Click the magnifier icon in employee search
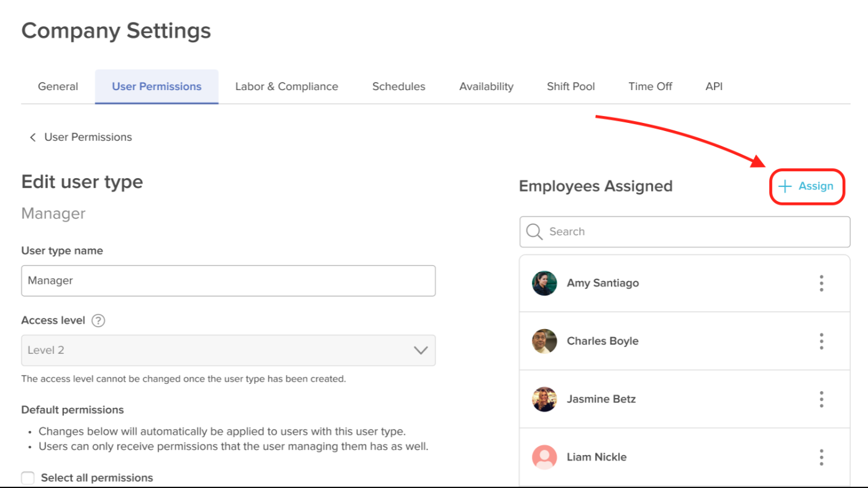This screenshot has width=868, height=488. pos(534,232)
